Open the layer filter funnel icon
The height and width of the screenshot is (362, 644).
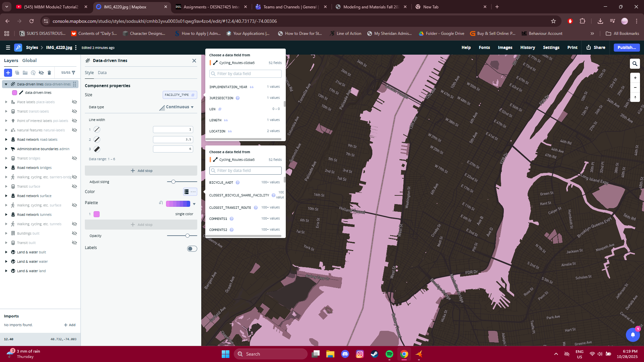tap(73, 73)
